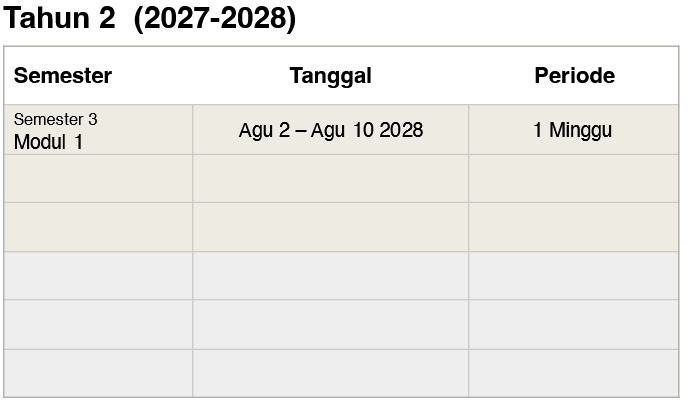Click empty Periode cell below "1 Minggu"

(573, 178)
